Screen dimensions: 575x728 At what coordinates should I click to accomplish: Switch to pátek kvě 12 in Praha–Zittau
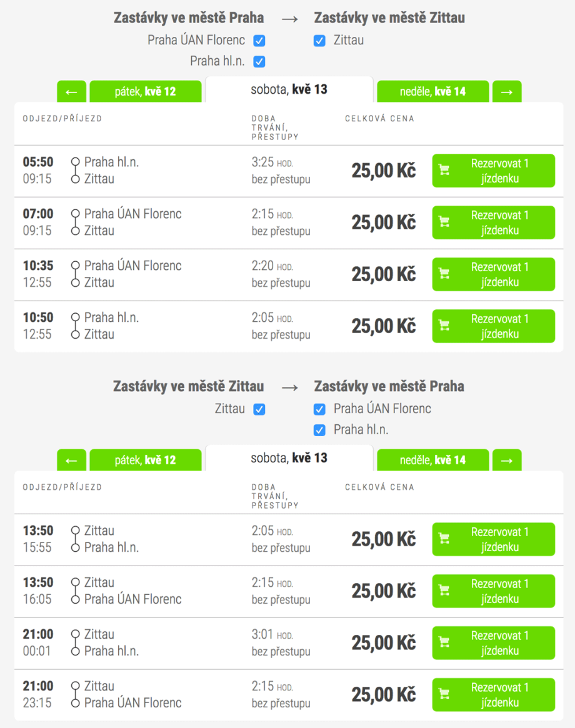(x=146, y=92)
